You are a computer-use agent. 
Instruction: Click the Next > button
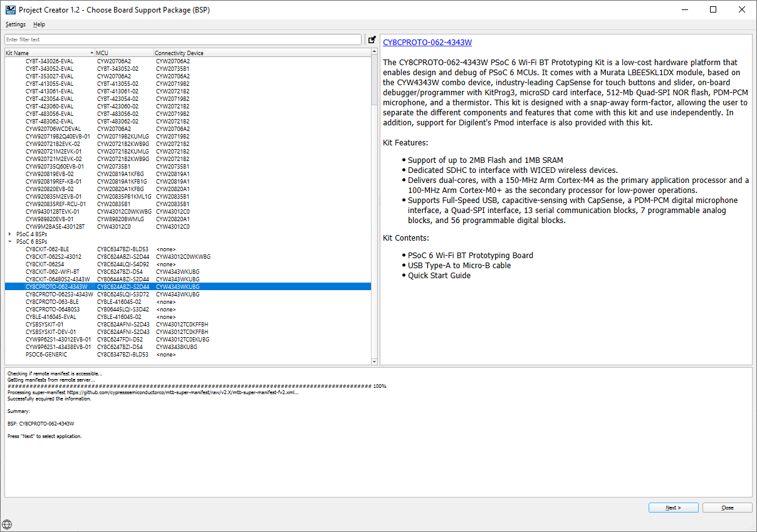tap(673, 508)
